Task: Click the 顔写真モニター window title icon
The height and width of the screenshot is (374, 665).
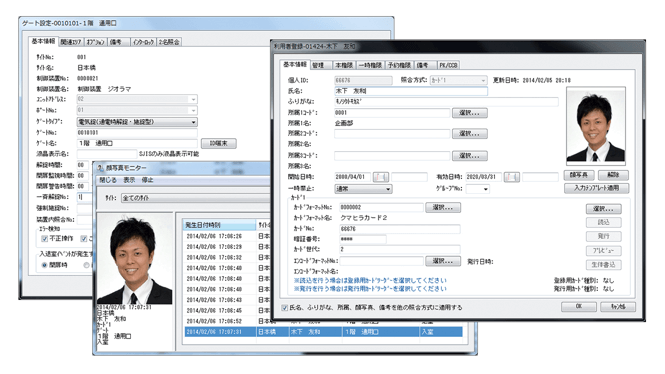Action: pos(100,168)
